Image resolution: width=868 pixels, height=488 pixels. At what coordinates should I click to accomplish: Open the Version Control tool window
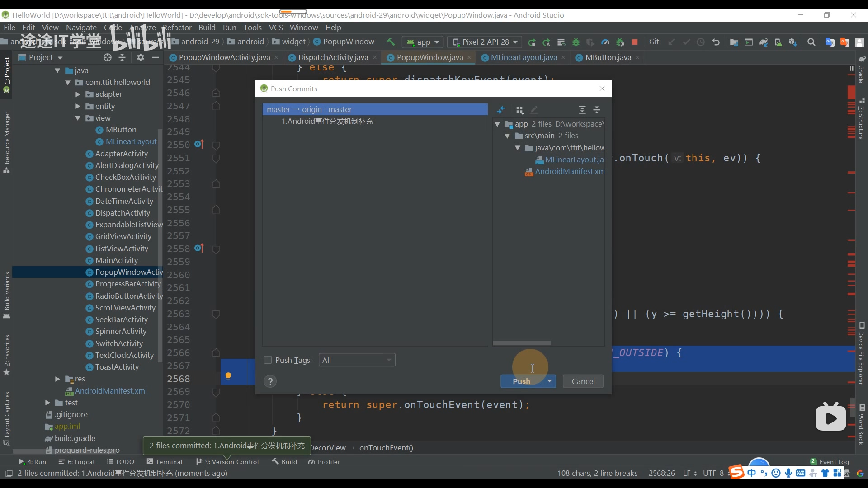click(x=227, y=461)
